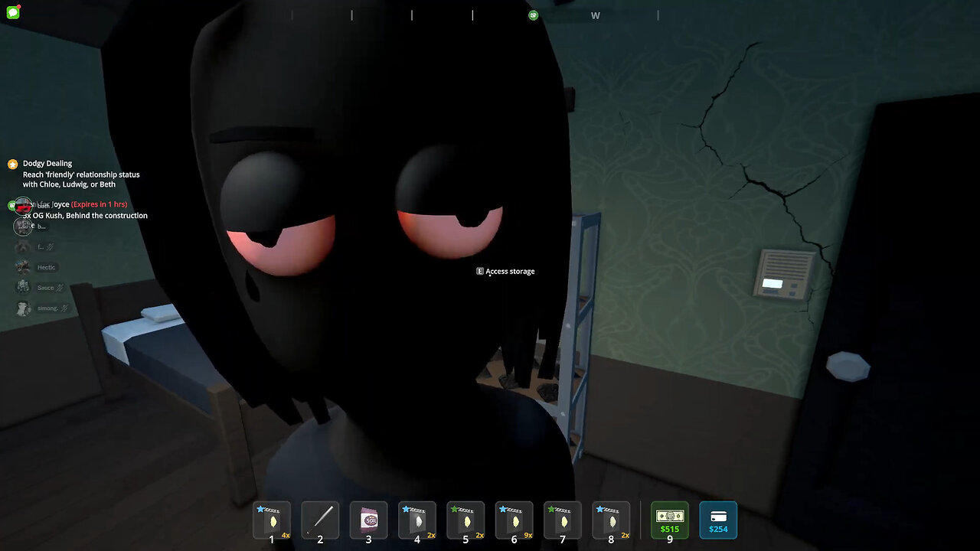Click the Dodgy Dealing quest star icon
Viewport: 980px width, 551px height.
coord(12,164)
